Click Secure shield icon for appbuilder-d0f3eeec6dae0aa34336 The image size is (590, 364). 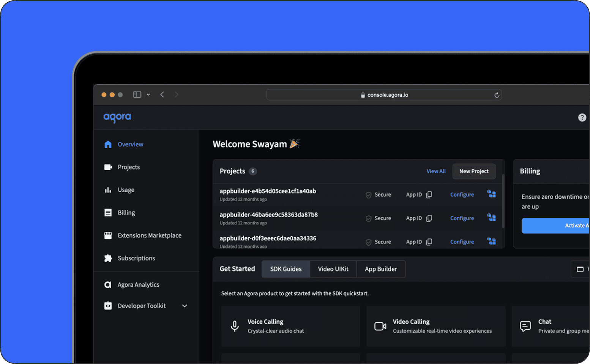tap(368, 242)
